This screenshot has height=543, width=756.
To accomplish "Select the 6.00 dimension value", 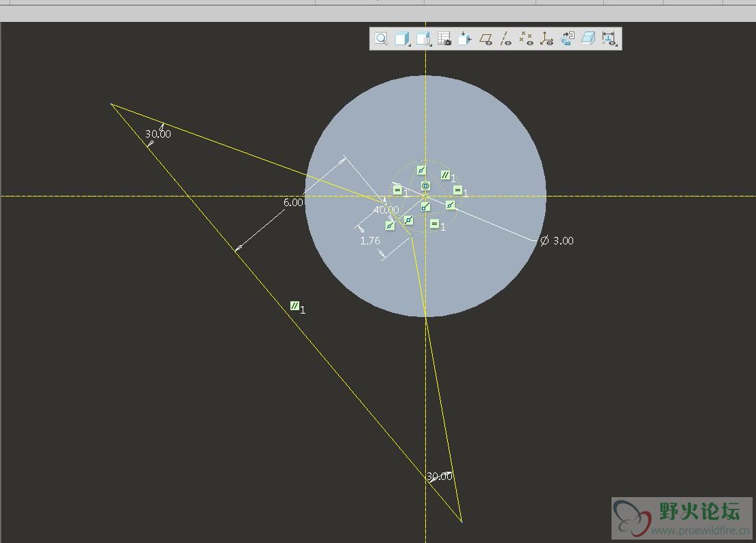I will coord(293,203).
